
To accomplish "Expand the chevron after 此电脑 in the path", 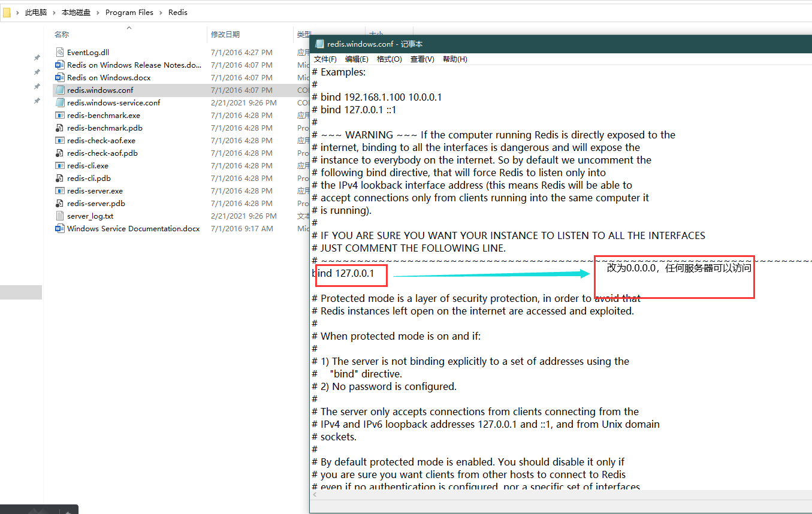I will point(55,12).
